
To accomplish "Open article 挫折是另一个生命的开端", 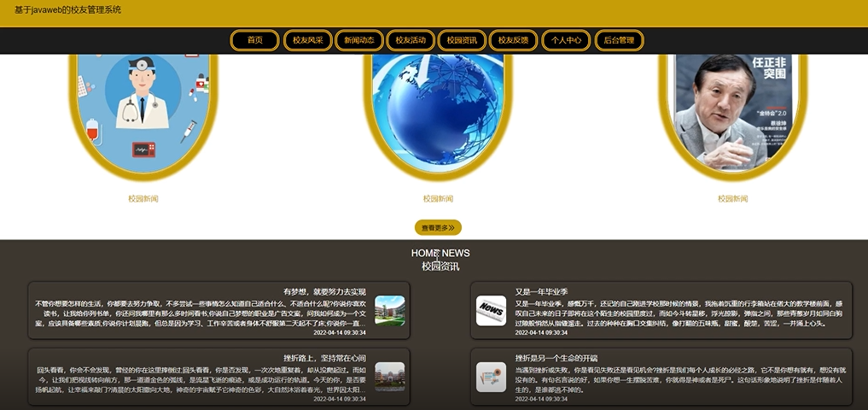I will [x=556, y=358].
